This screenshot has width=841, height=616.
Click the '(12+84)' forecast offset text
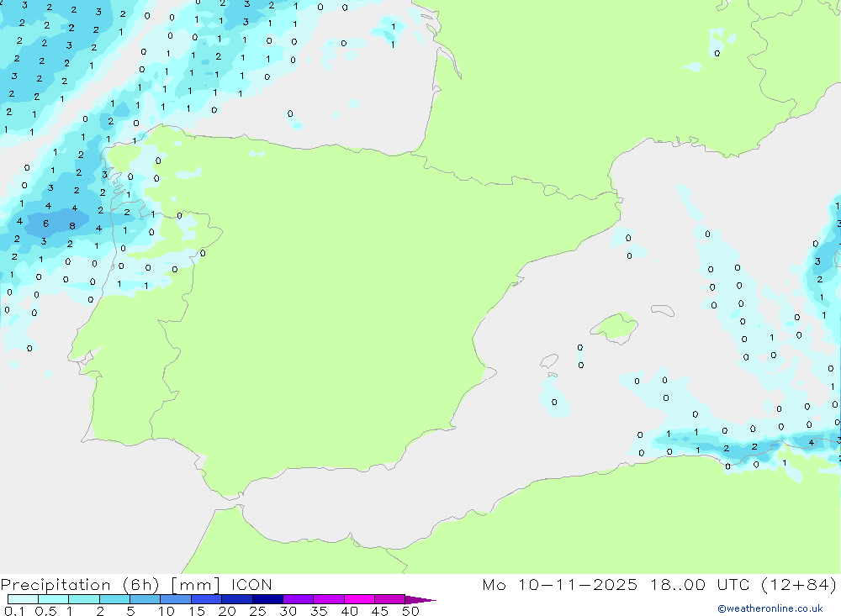coord(799,584)
